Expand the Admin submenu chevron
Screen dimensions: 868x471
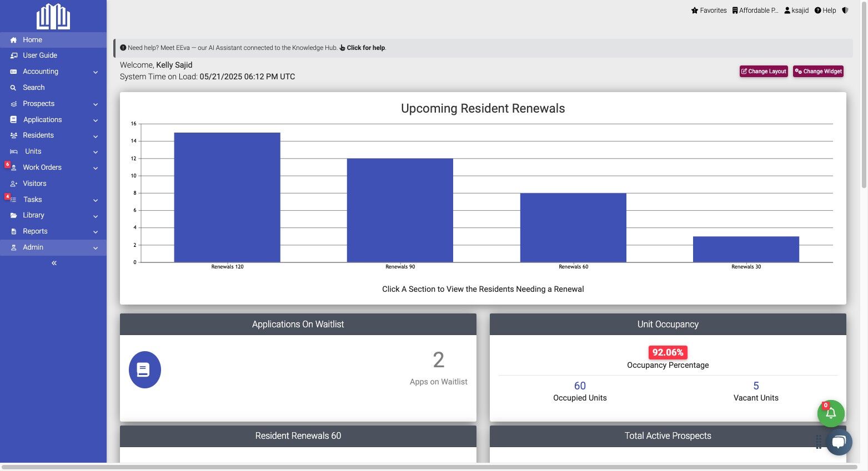point(96,248)
